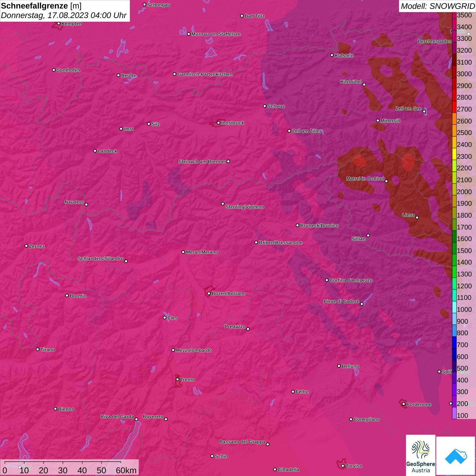Image resolution: width=476 pixels, height=476 pixels.
Task: Click the date Donnerstag, 17.08.2023 04:00 Uhr
Action: [64, 15]
